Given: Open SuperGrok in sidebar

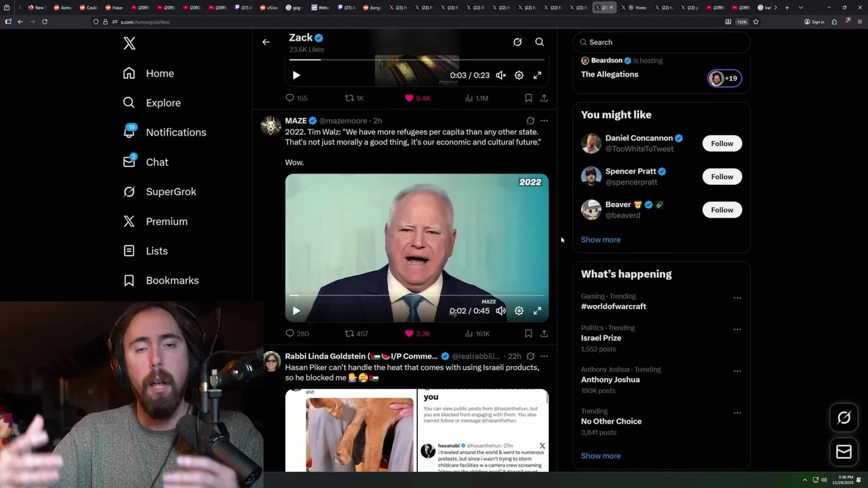Looking at the screenshot, I should click(x=159, y=192).
